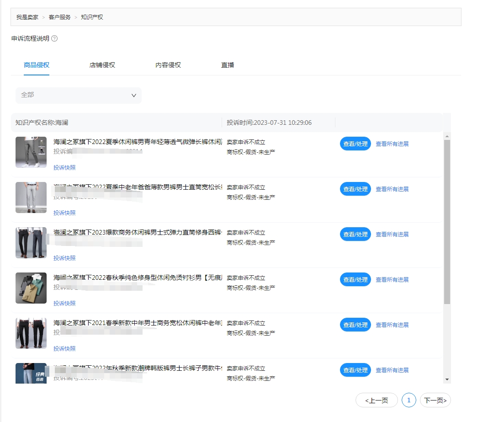Click product title 海澜之家旗下2022夏季休闲裤男青年
The image size is (504, 422).
(138, 142)
